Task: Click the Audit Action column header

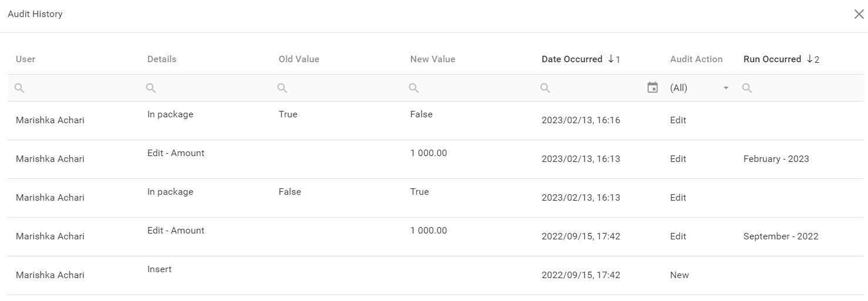Action: point(696,59)
